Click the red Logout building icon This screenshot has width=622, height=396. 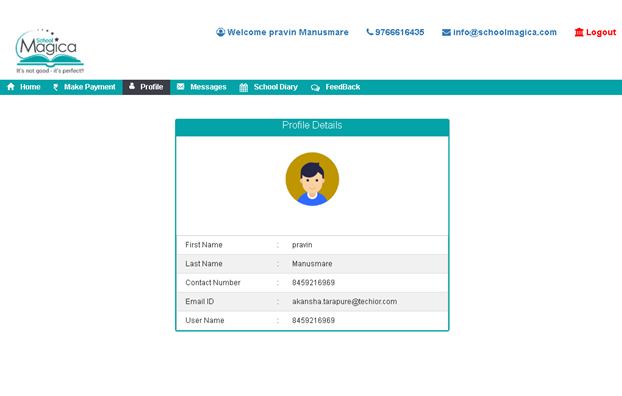point(579,32)
